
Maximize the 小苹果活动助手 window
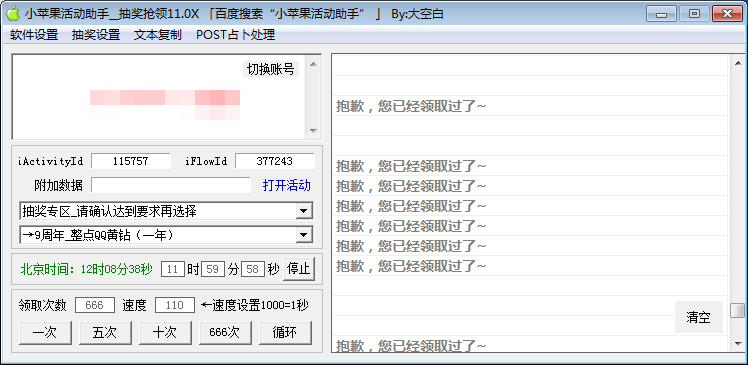tap(694, 14)
